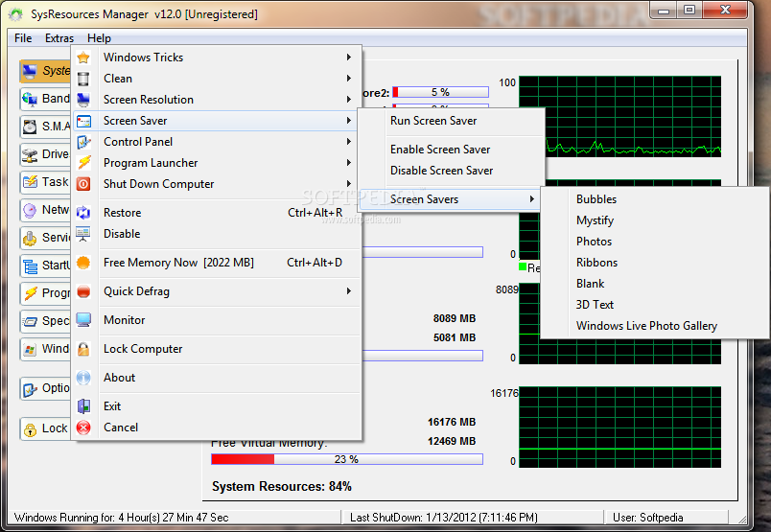Click the Startup list sidebar icon
Viewport: 771px width, 532px height.
click(x=30, y=266)
